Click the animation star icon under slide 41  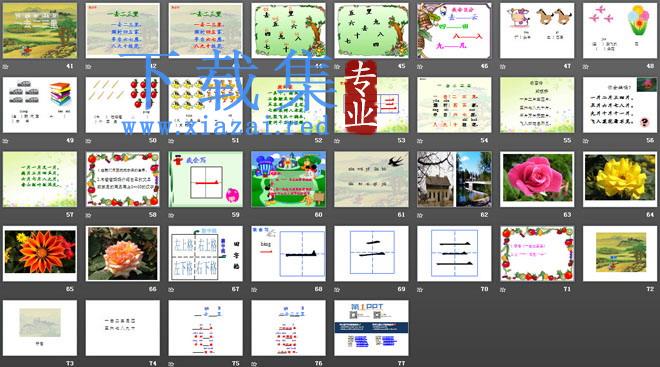tap(5, 66)
